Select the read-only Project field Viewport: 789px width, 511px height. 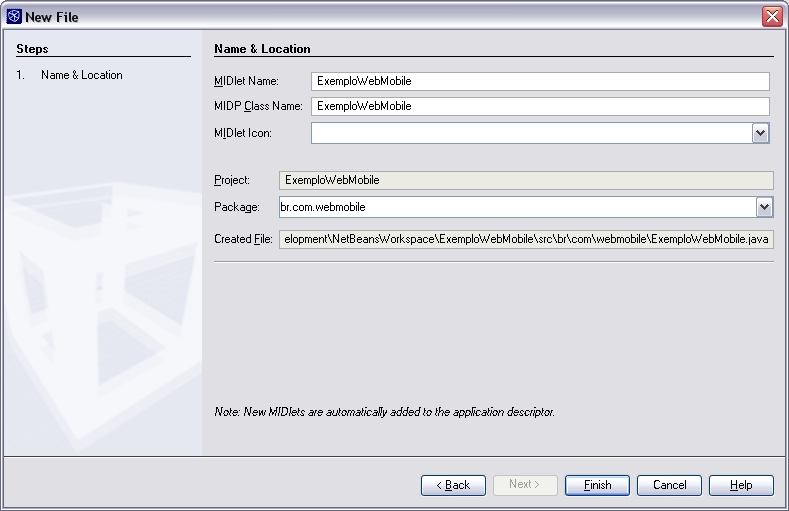(525, 181)
